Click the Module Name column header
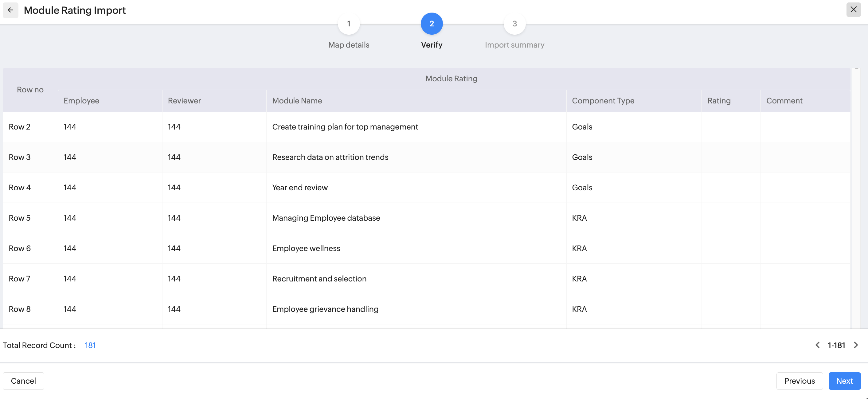The image size is (868, 399). [x=297, y=101]
